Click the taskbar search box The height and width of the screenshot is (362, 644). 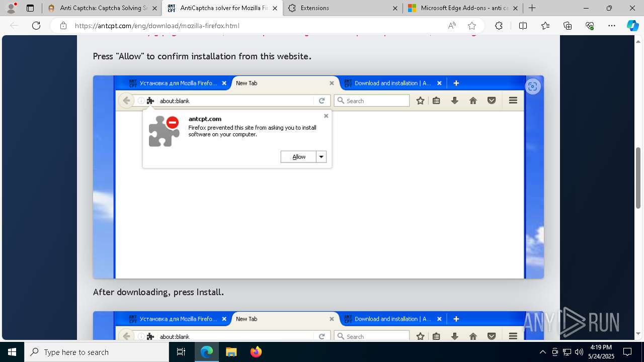pos(97,352)
